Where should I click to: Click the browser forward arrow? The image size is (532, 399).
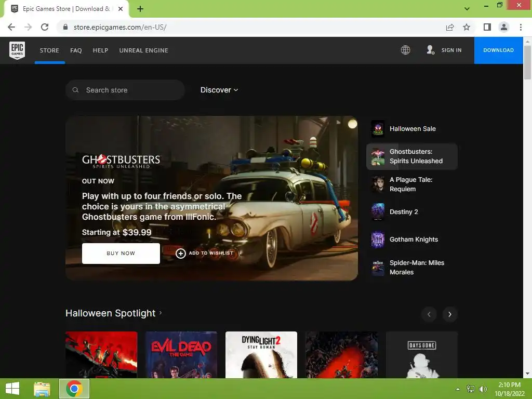coord(28,27)
